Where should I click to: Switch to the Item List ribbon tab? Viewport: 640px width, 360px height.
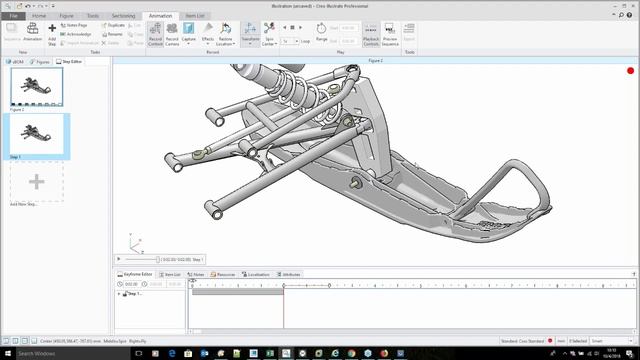coord(195,16)
